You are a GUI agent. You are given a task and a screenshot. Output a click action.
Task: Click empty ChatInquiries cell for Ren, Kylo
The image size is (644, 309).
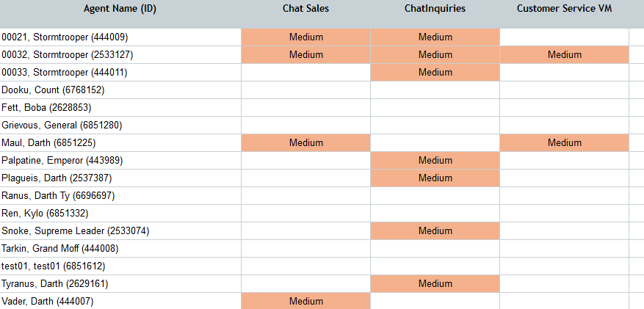tap(435, 214)
